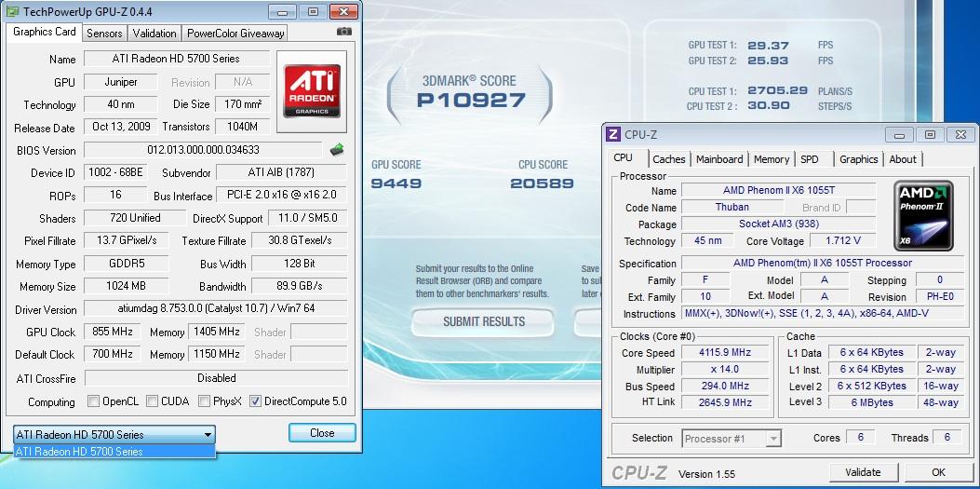Switch to the Caches tab in CPU-Z

tap(669, 159)
